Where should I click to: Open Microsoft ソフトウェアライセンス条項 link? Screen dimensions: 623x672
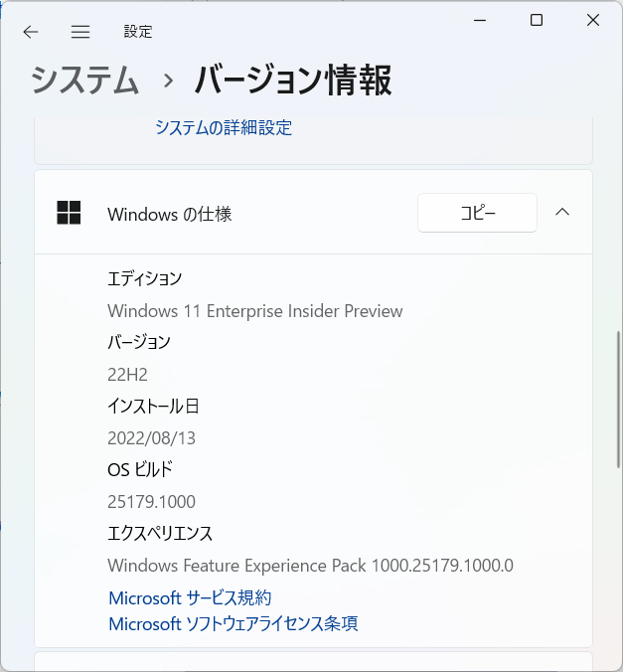click(x=234, y=624)
